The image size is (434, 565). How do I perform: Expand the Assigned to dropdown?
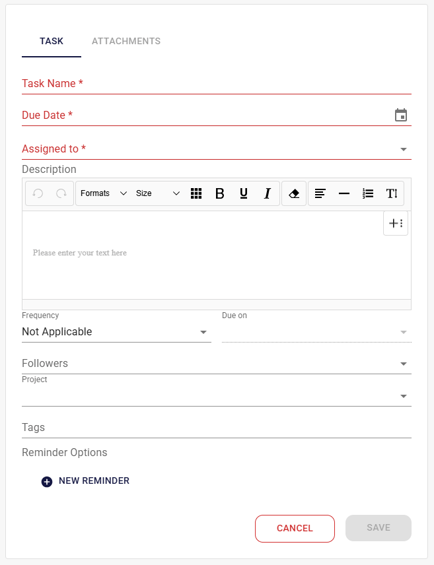(x=216, y=149)
